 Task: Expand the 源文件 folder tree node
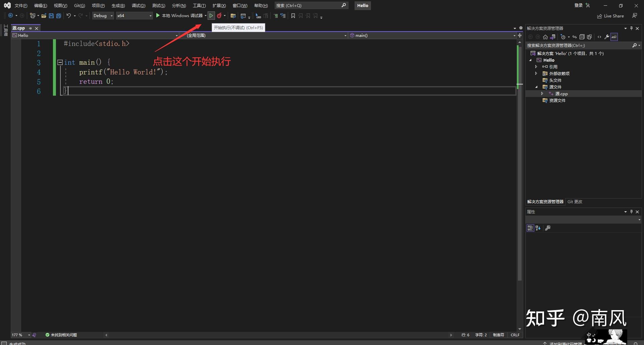tap(536, 87)
